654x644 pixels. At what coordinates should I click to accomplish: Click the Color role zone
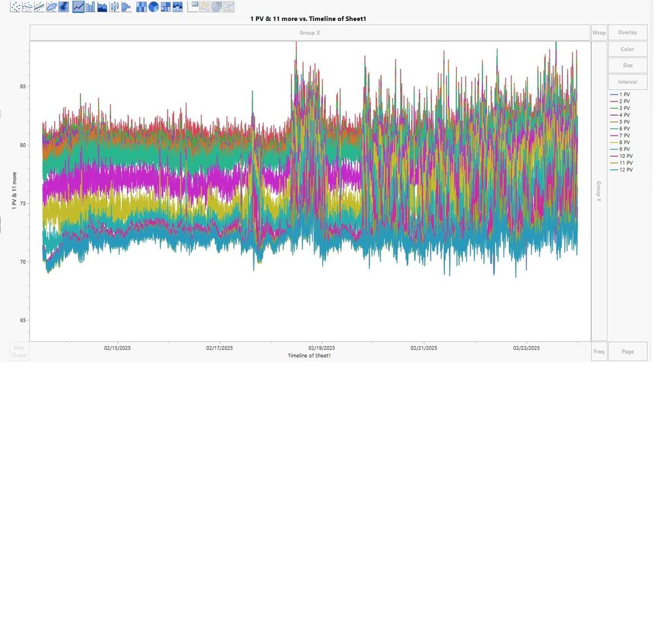point(627,49)
